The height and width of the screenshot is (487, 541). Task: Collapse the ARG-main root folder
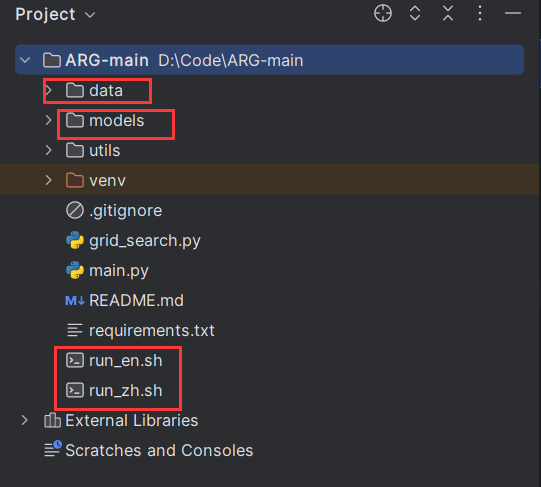[x=25, y=60]
